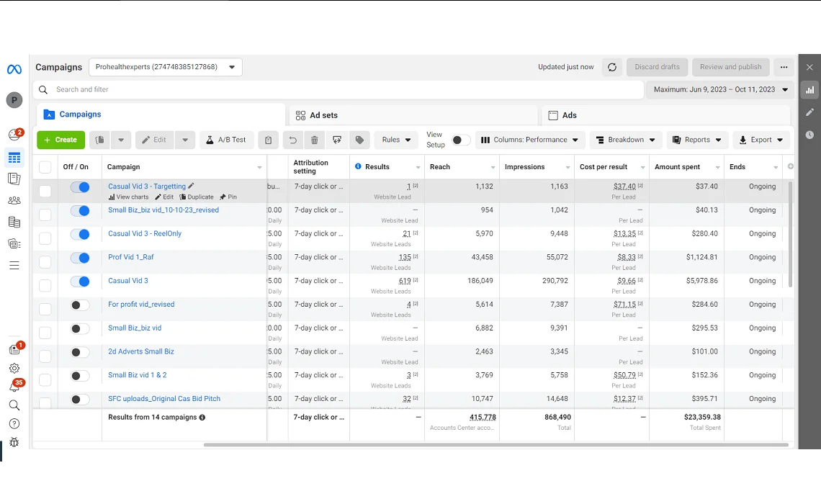Switch to the Ad sets tab

(x=323, y=115)
